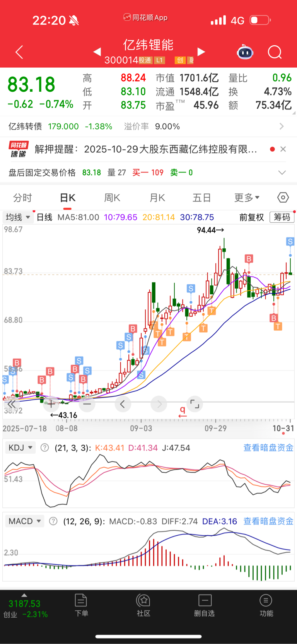
Task: Open 查看暗盘资金 link beside KDJ
Action: point(268,448)
